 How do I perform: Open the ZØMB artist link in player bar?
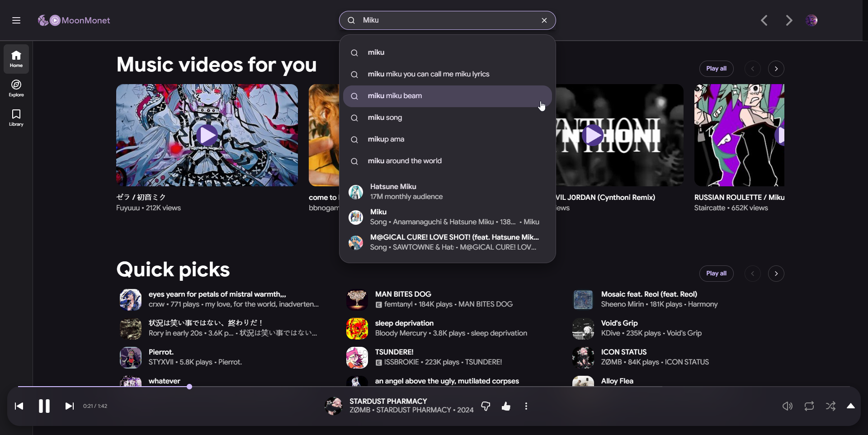click(360, 410)
